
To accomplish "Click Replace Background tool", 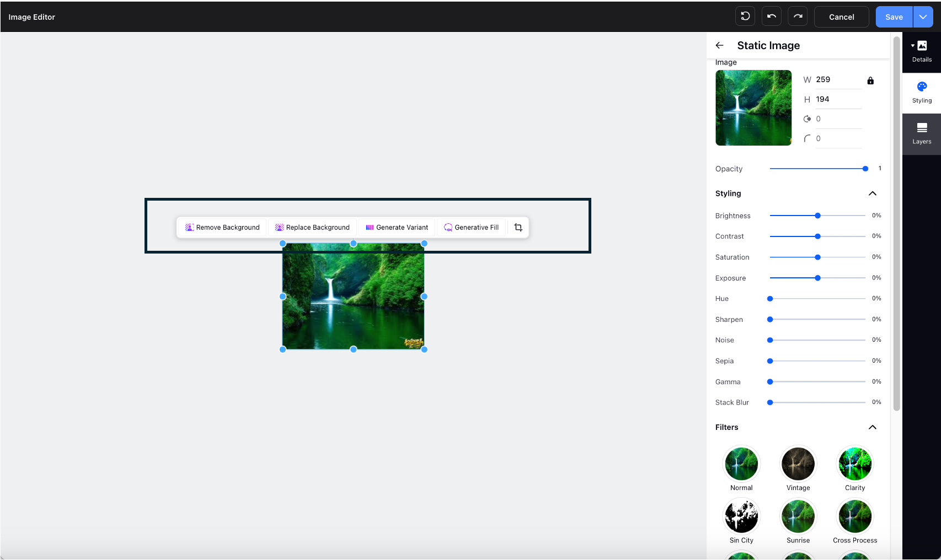I will (x=312, y=227).
